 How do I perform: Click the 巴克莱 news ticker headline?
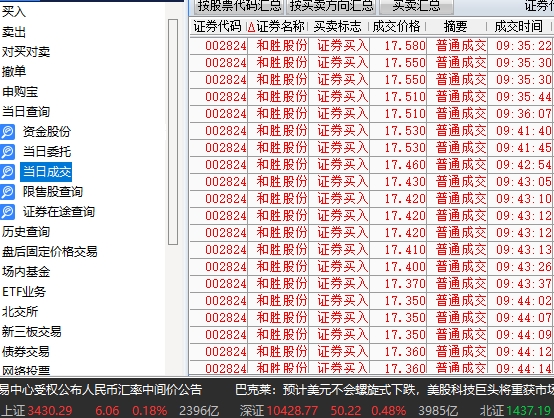tap(394, 390)
